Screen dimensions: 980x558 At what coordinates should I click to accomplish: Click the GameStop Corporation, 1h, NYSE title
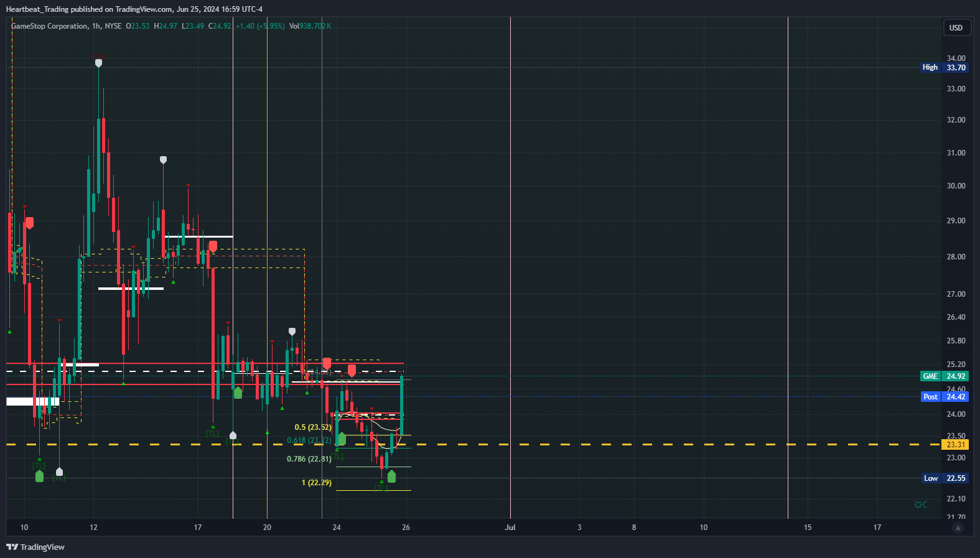pyautogui.click(x=67, y=26)
